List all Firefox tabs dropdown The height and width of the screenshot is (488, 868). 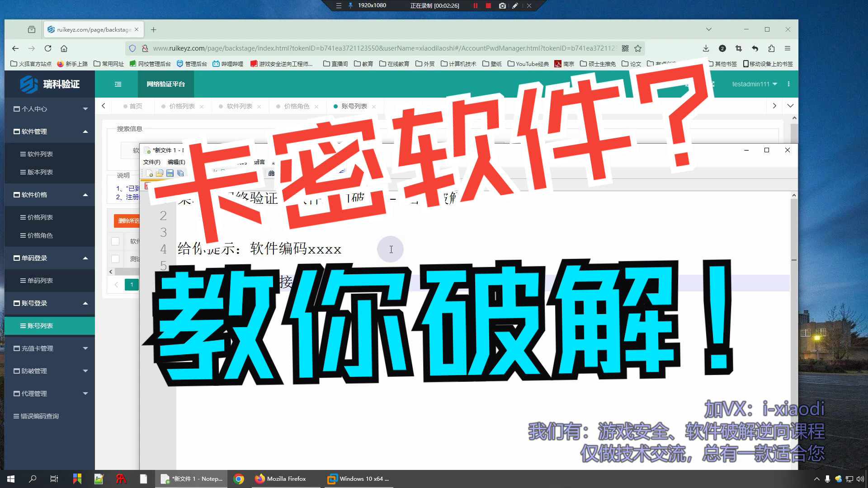(x=709, y=29)
